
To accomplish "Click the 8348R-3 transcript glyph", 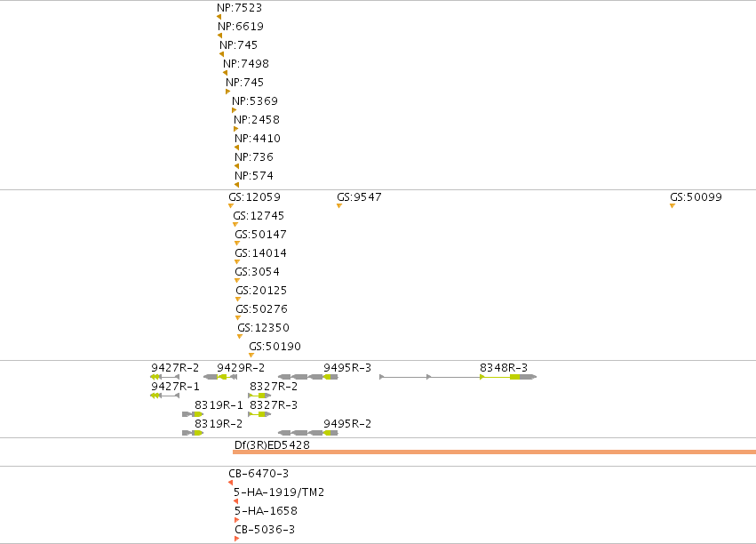I will pyautogui.click(x=458, y=377).
